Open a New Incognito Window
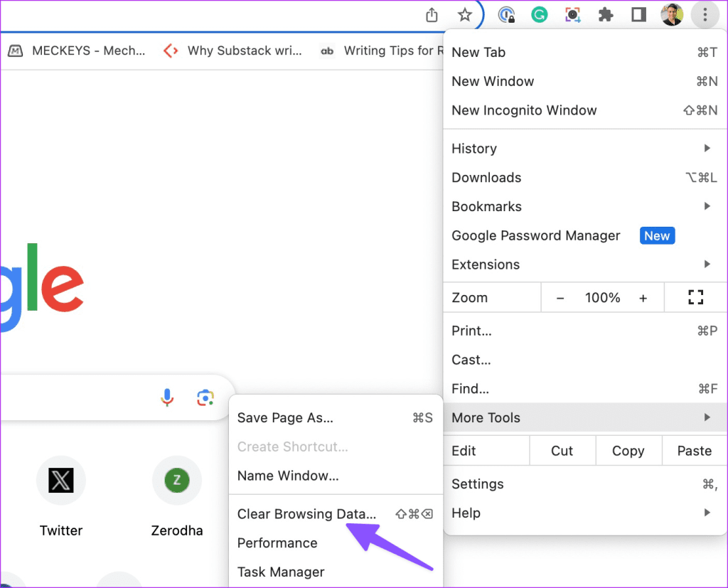The height and width of the screenshot is (588, 728). (585, 110)
